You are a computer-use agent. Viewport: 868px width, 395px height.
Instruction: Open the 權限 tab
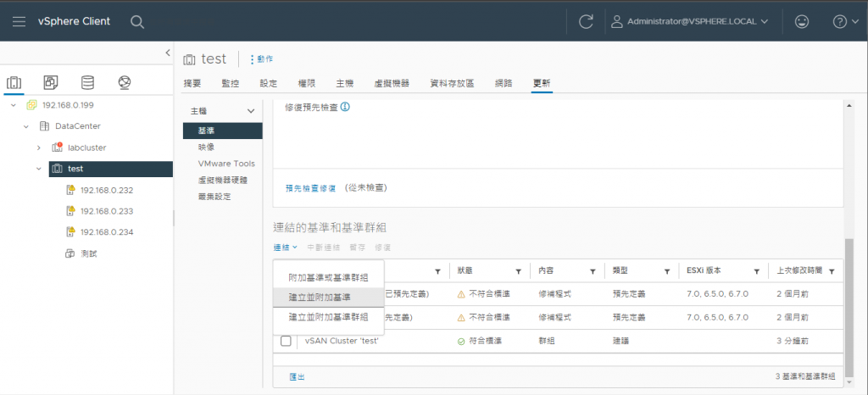[x=307, y=84]
